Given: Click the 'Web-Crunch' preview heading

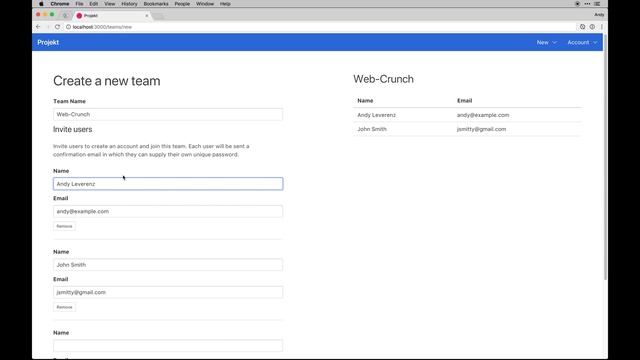Looking at the screenshot, I should pos(383,79).
